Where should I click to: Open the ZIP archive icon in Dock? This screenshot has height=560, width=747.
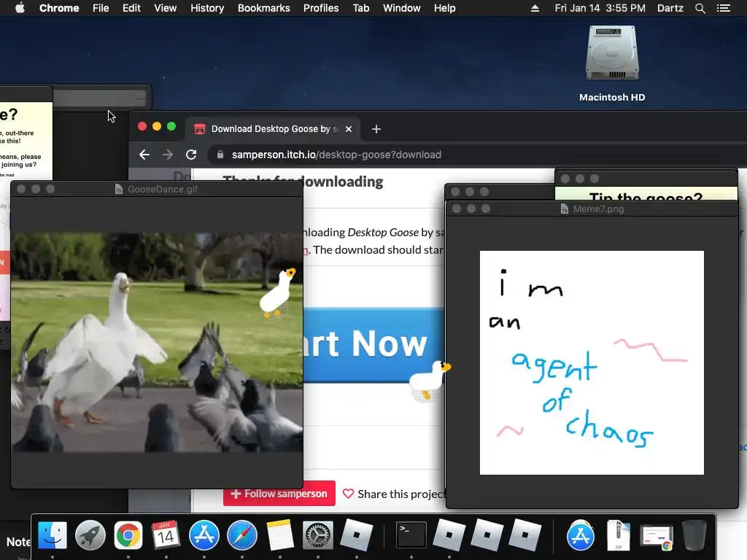(619, 535)
